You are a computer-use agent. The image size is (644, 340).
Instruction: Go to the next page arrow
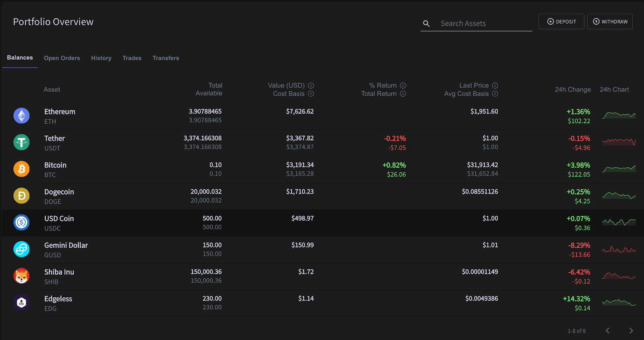[x=631, y=331]
